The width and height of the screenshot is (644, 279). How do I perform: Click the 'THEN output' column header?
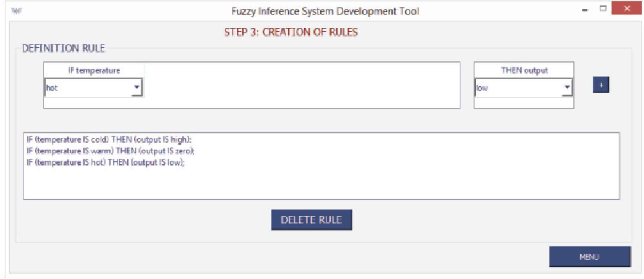click(x=524, y=70)
